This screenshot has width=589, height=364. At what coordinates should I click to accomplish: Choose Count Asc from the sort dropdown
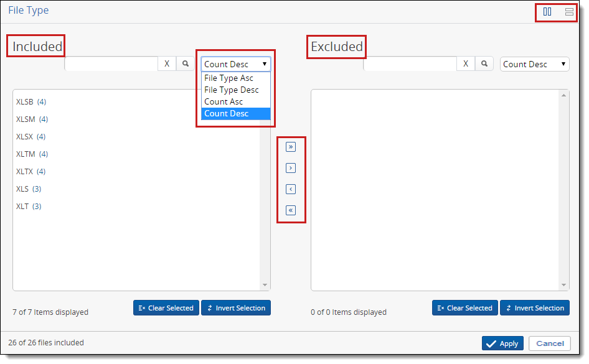(224, 101)
